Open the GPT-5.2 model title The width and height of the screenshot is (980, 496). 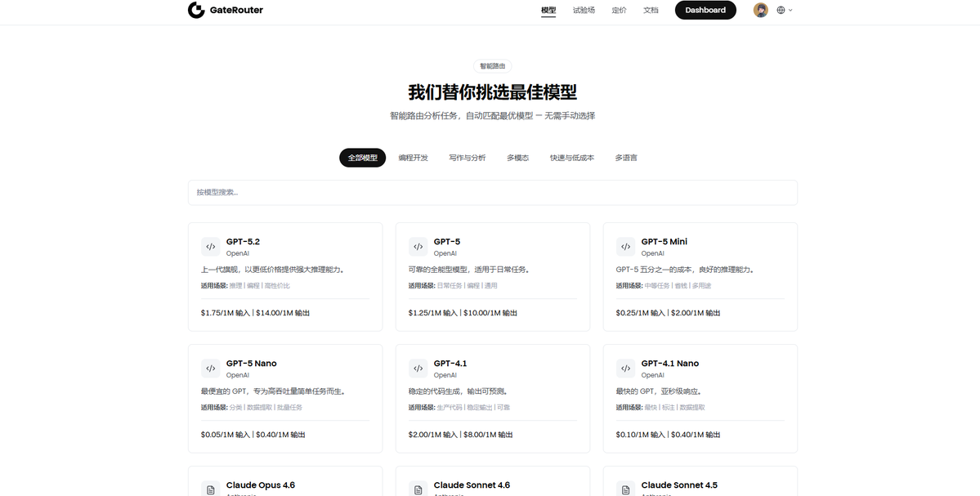pyautogui.click(x=243, y=242)
